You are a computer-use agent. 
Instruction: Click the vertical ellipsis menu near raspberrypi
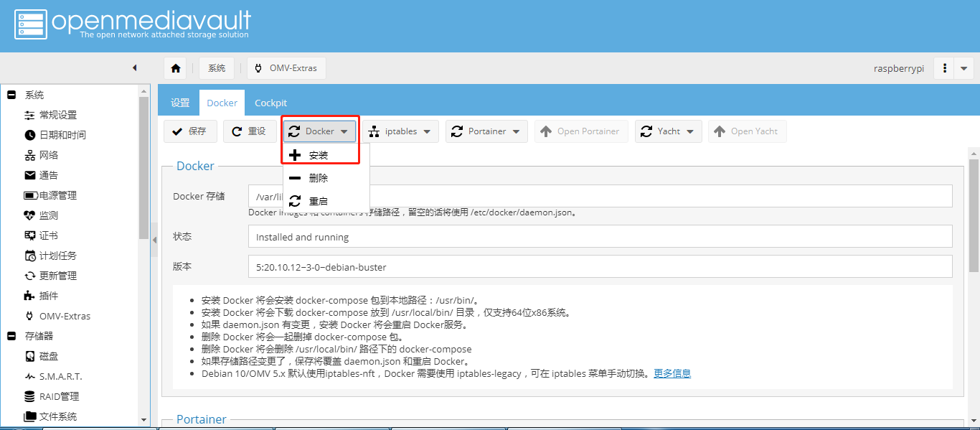[x=945, y=67]
